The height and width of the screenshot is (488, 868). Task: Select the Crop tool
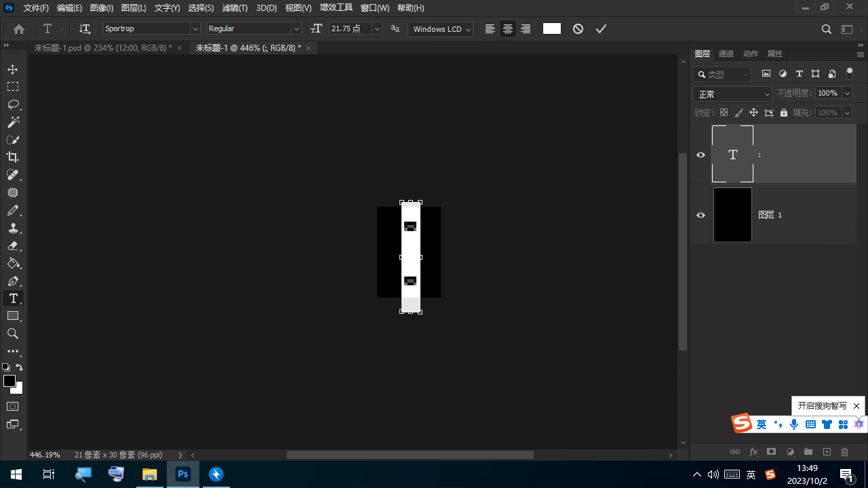[13, 157]
